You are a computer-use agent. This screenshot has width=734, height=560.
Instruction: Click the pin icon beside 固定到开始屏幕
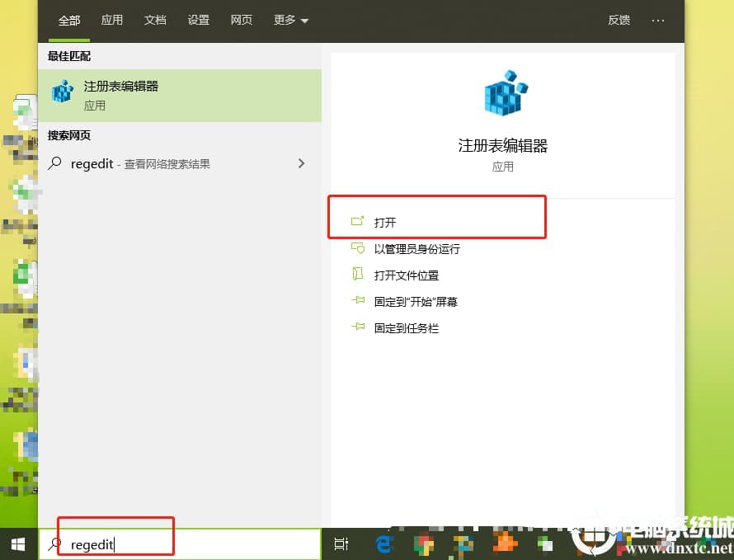(358, 300)
